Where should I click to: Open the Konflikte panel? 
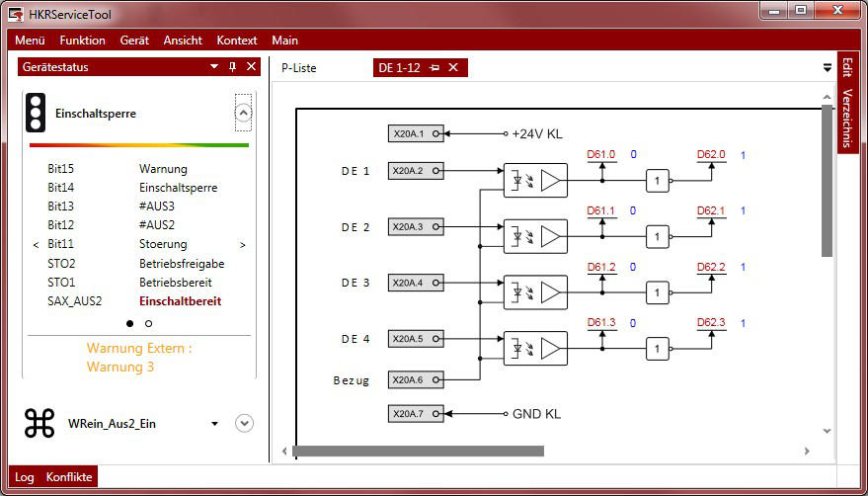point(69,477)
